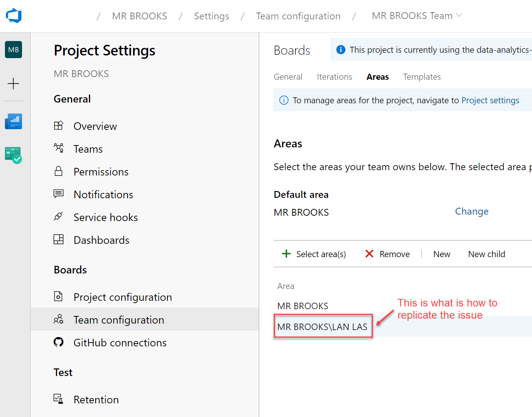Open Team configuration under Boards
532x417 pixels.
(x=119, y=319)
